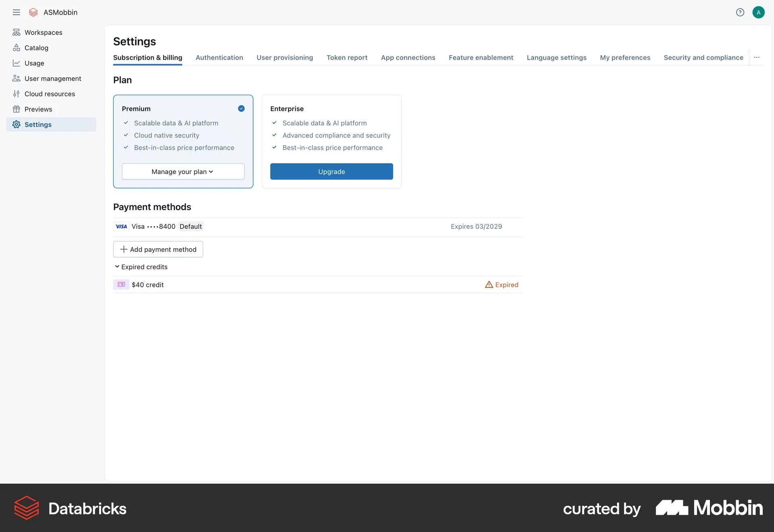Viewport: 774px width, 532px height.
Task: Open Usage statistics from the sidebar
Action: coord(34,63)
